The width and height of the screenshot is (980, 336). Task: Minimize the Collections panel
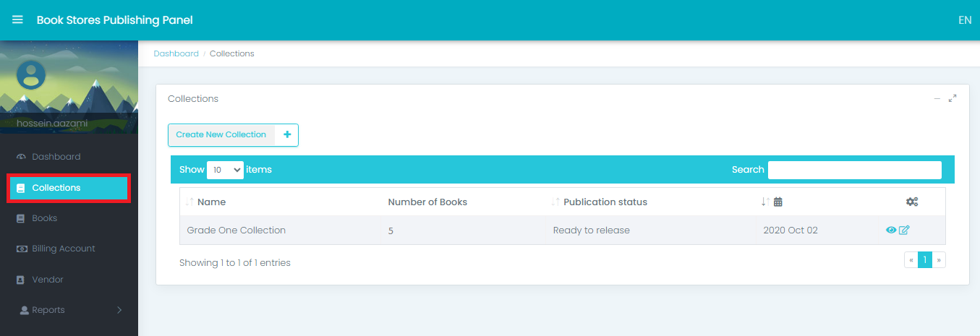[x=937, y=98]
